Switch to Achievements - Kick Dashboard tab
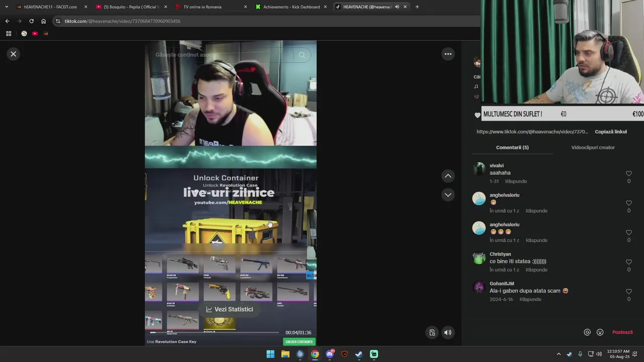644x362 pixels. [291, 7]
